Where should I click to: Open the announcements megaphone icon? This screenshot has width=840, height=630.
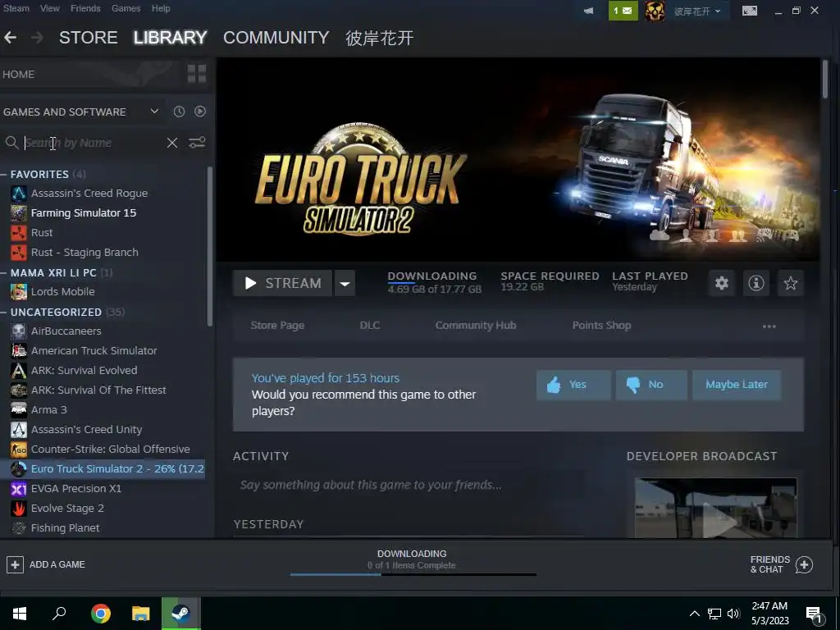588,11
